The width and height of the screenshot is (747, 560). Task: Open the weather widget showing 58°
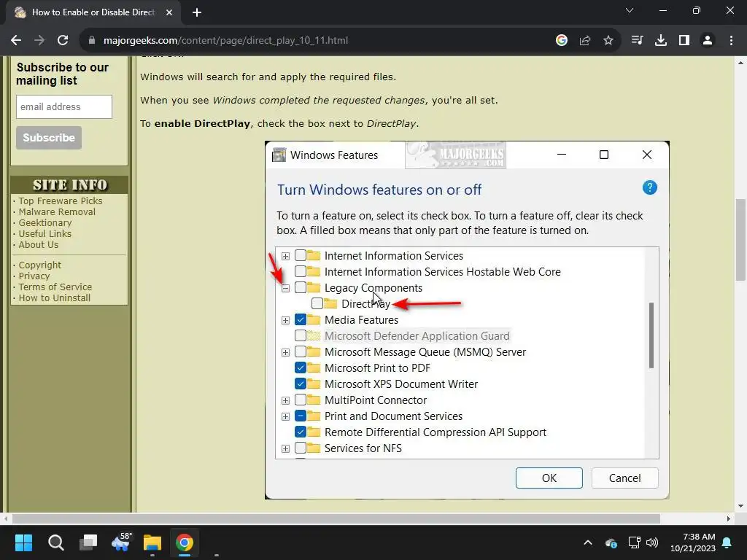coord(120,542)
